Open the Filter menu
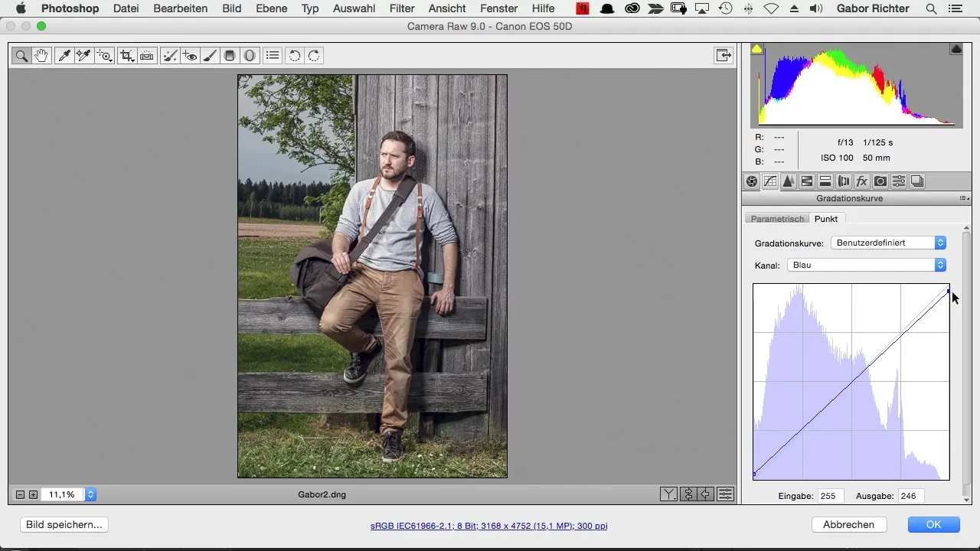Image resolution: width=980 pixels, height=551 pixels. [x=402, y=8]
